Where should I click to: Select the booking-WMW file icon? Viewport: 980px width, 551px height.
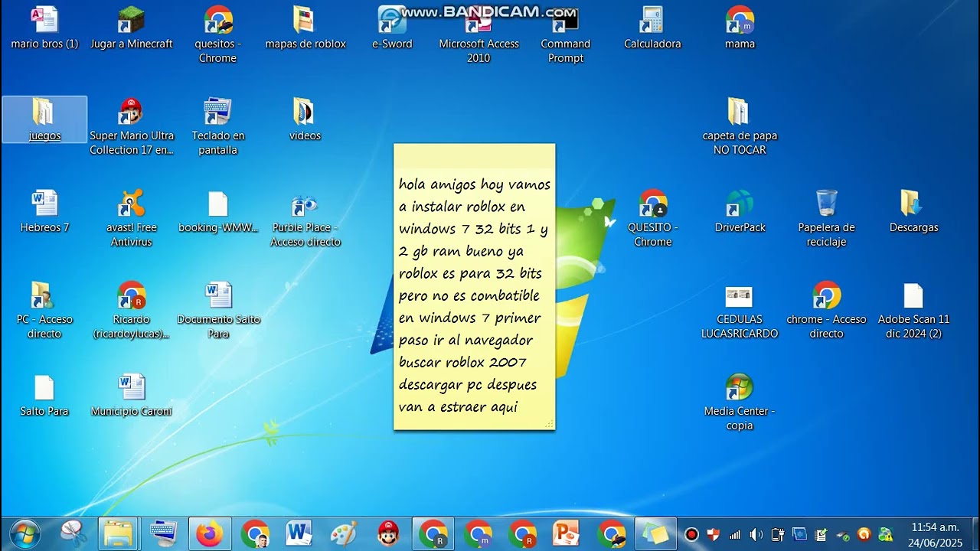click(218, 211)
